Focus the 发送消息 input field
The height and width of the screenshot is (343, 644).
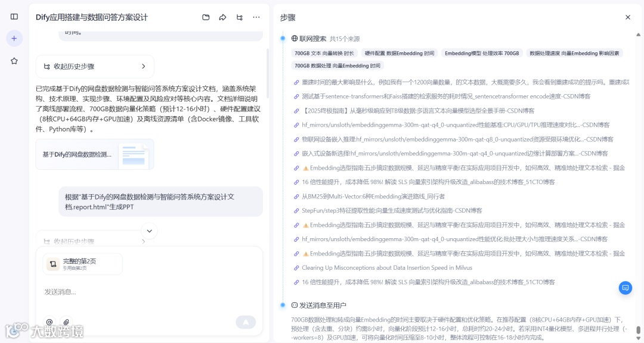click(148, 292)
